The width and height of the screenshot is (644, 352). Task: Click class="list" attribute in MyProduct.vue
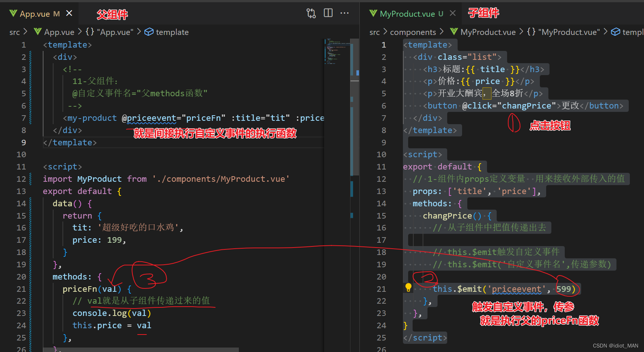click(x=467, y=57)
